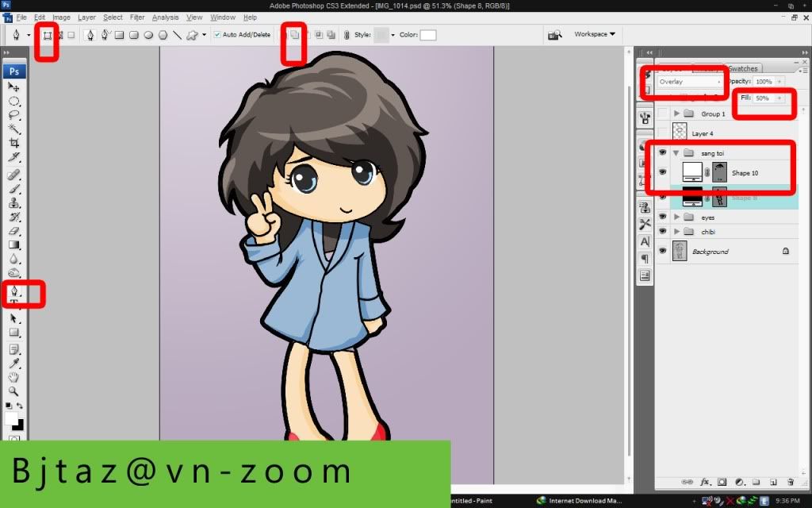Select the Clone Stamp tool
The image size is (812, 508).
click(x=14, y=202)
